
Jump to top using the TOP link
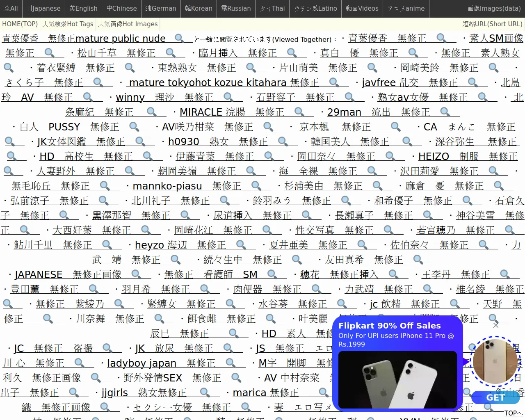point(513,413)
